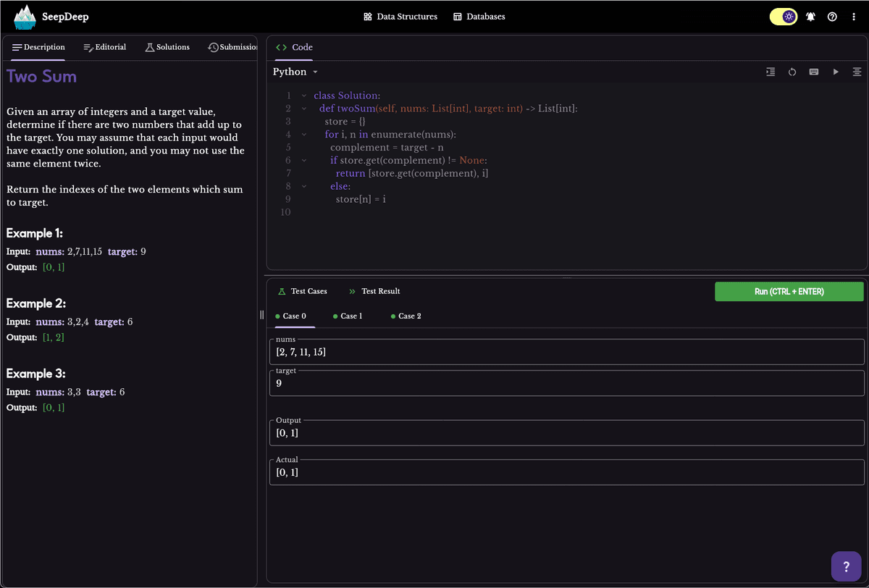
Task: Open the Submissions tab
Action: click(x=232, y=47)
